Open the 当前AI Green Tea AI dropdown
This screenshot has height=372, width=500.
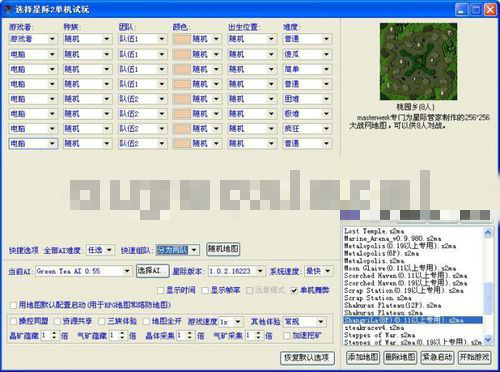(x=83, y=271)
